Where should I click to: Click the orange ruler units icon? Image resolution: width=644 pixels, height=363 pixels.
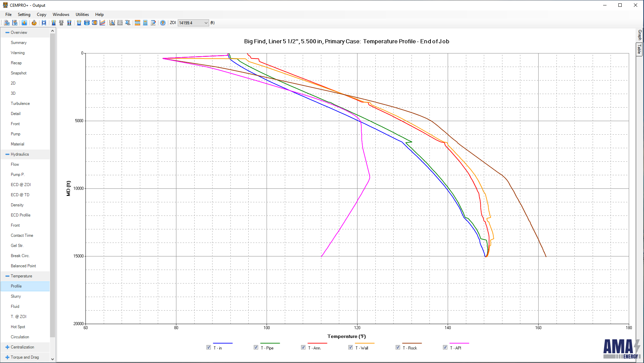coord(138,23)
